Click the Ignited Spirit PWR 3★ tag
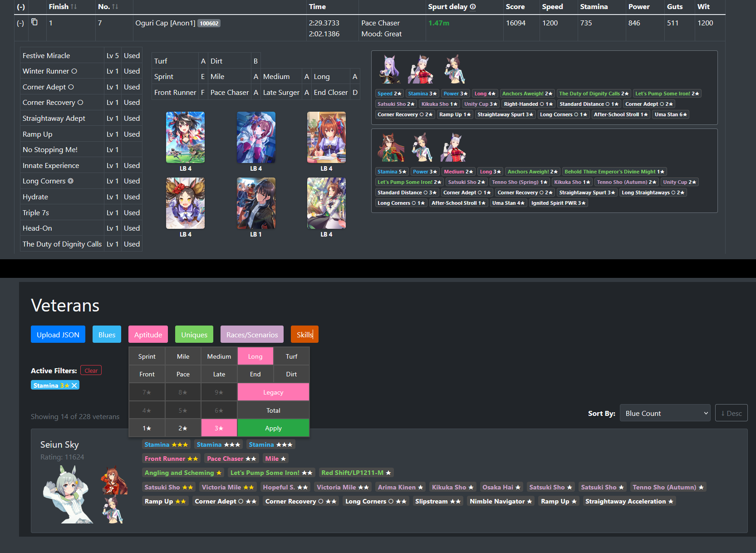The height and width of the screenshot is (553, 756). click(x=559, y=203)
